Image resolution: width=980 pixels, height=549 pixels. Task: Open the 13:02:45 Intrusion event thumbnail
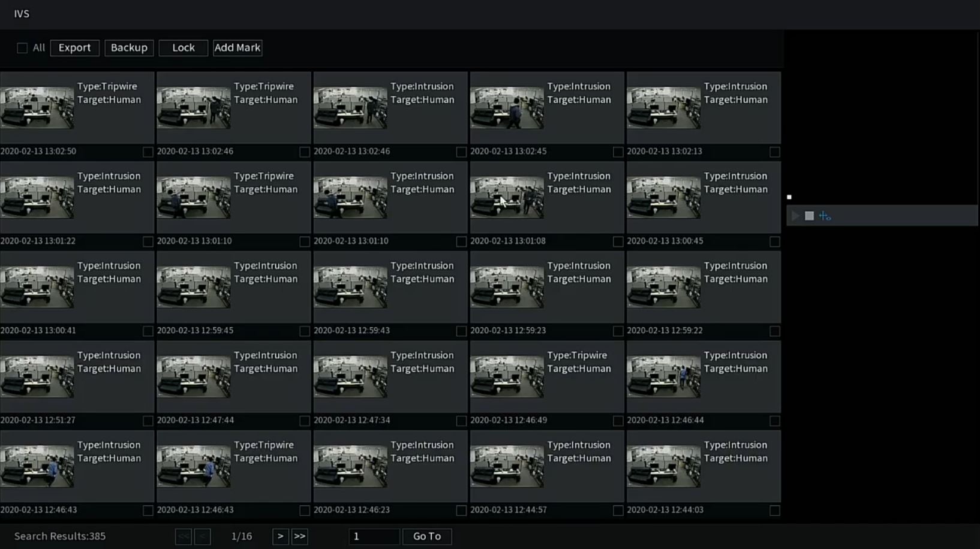507,108
